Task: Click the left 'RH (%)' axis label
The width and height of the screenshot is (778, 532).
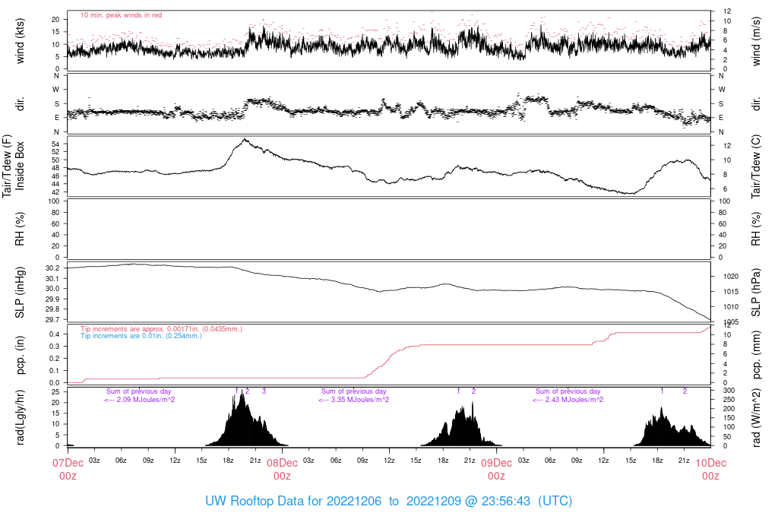Action: click(x=21, y=230)
